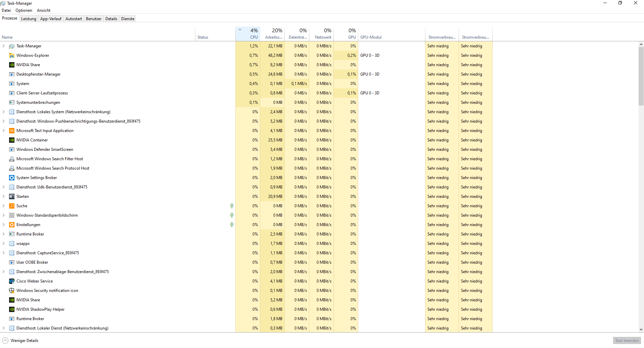Open the Ansicht menu
The width and height of the screenshot is (644, 348).
[44, 10]
